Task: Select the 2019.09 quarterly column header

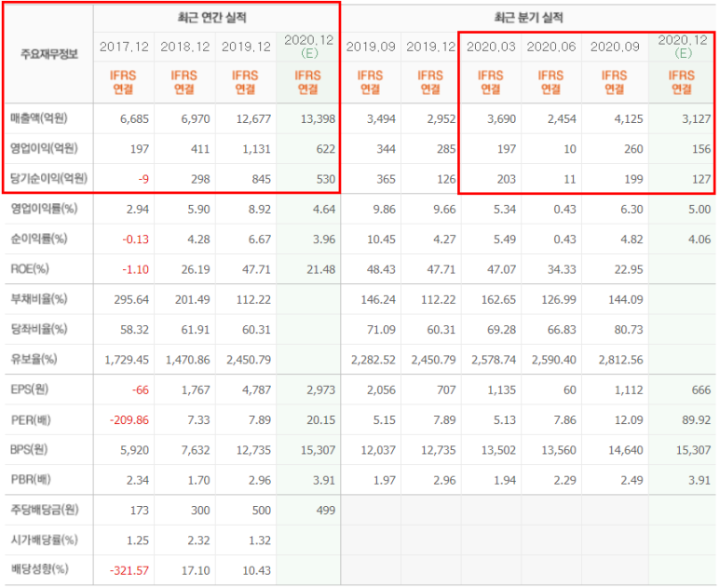Action: click(371, 47)
